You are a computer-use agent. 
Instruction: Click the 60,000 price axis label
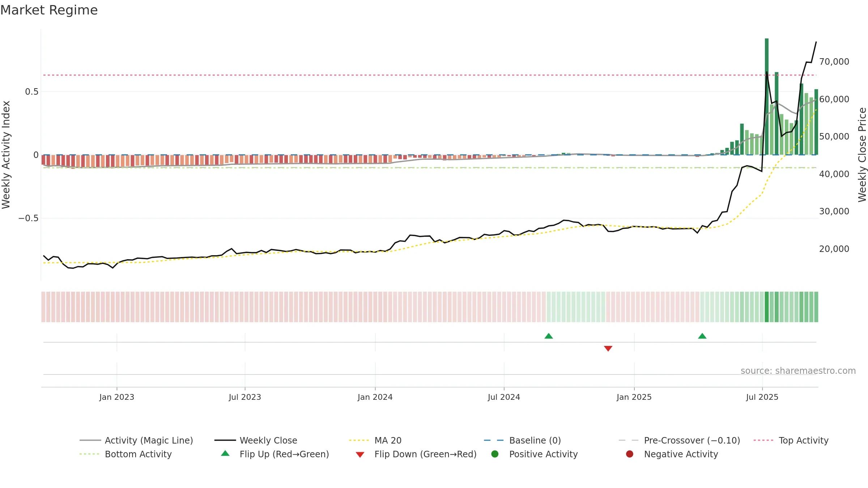click(834, 99)
